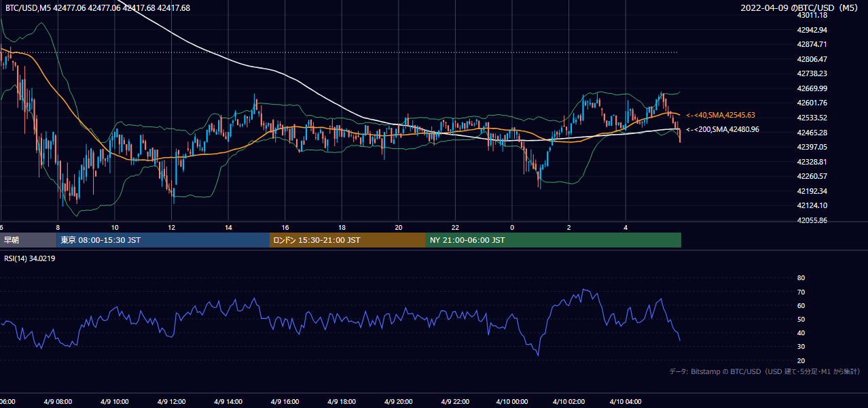868x408 pixels.
Task: Select price axis value 42397.05
Action: [x=812, y=147]
